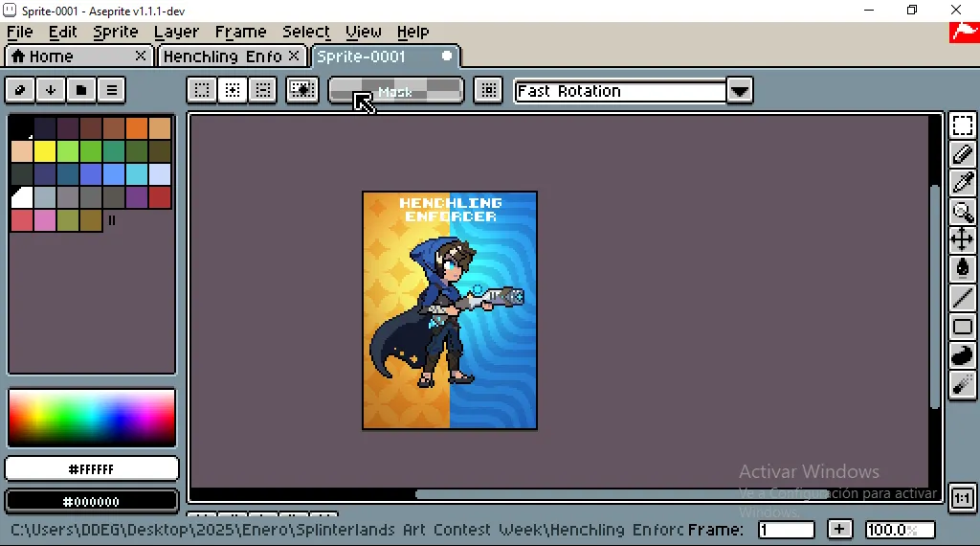Click the red flag notification icon
The image size is (980, 546).
[x=965, y=33]
